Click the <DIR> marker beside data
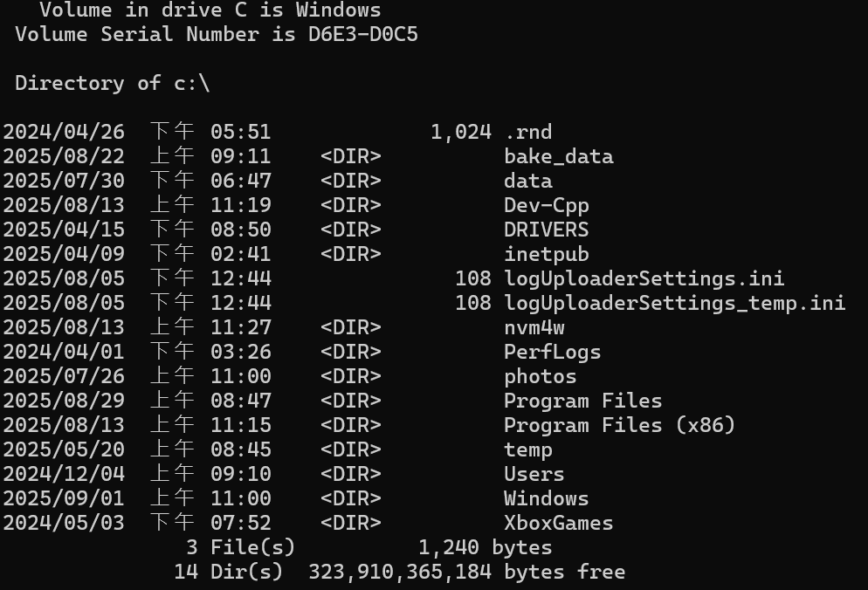868x590 pixels. point(351,181)
